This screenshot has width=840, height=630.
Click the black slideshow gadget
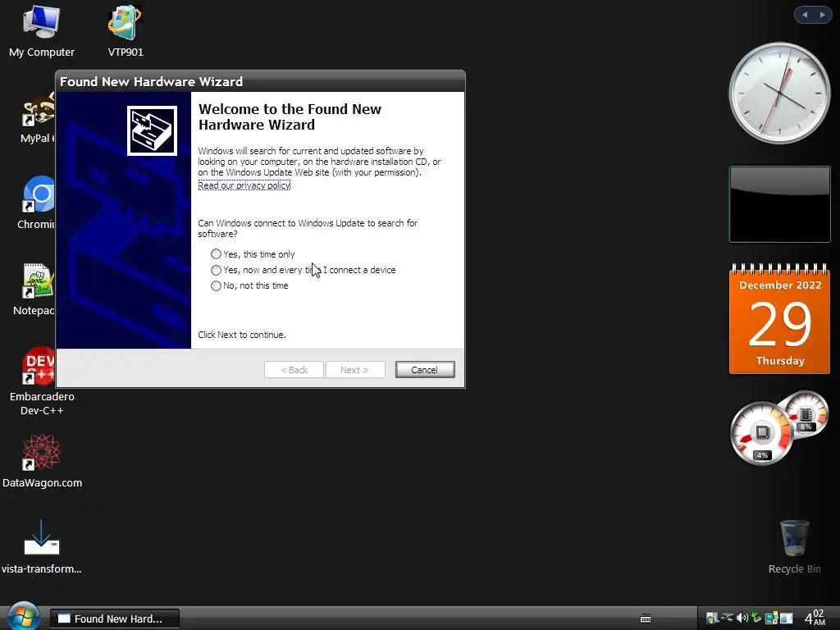[779, 204]
